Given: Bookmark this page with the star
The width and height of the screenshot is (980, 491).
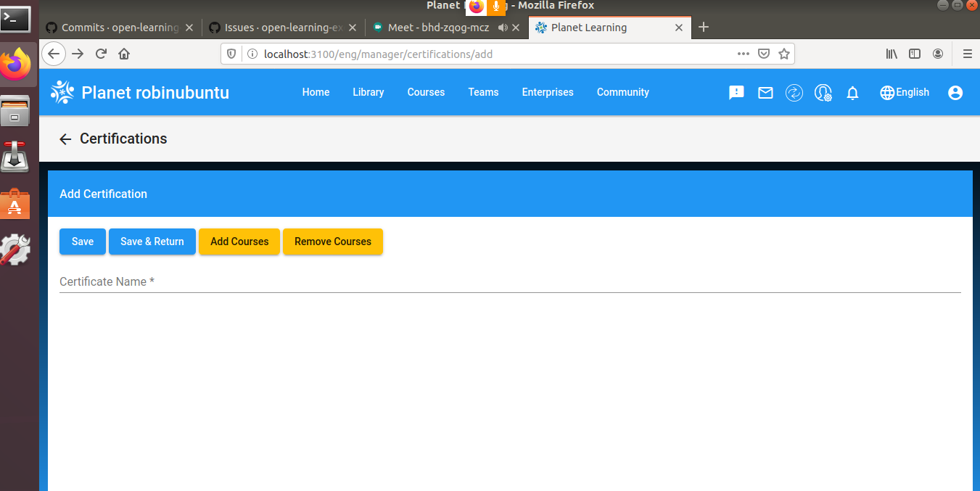Looking at the screenshot, I should tap(784, 53).
